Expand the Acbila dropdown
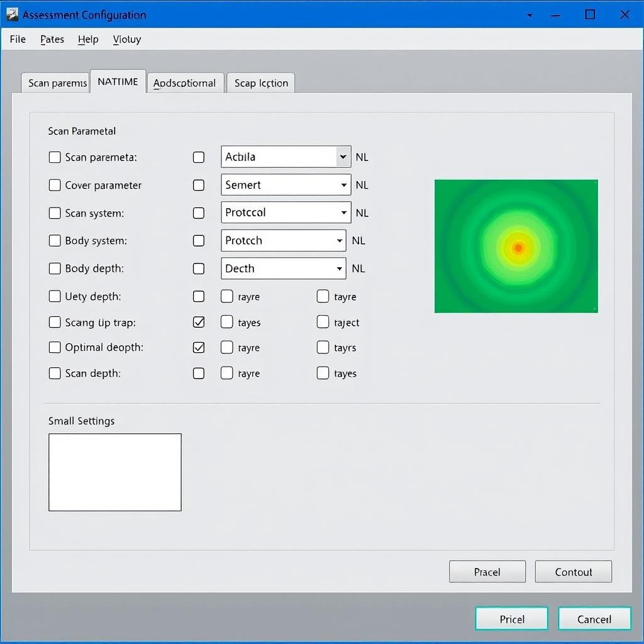Screen dimensions: 644x644 click(x=343, y=157)
